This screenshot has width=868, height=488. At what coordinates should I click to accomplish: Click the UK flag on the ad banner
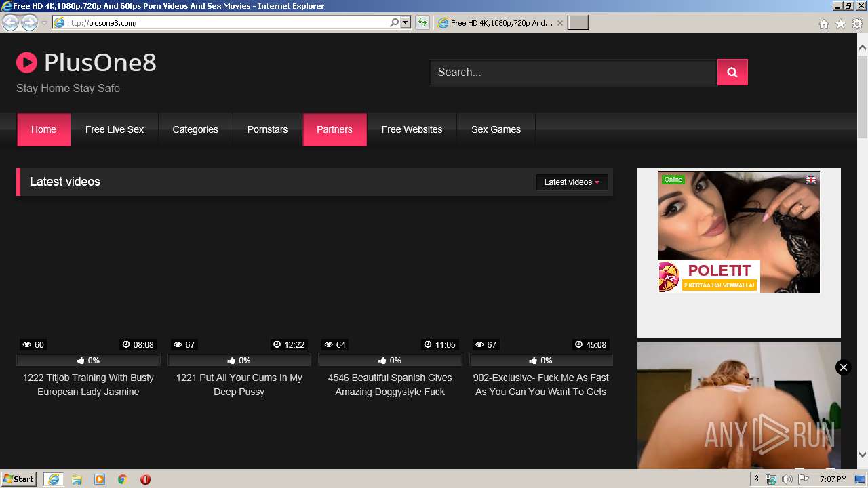coord(810,180)
